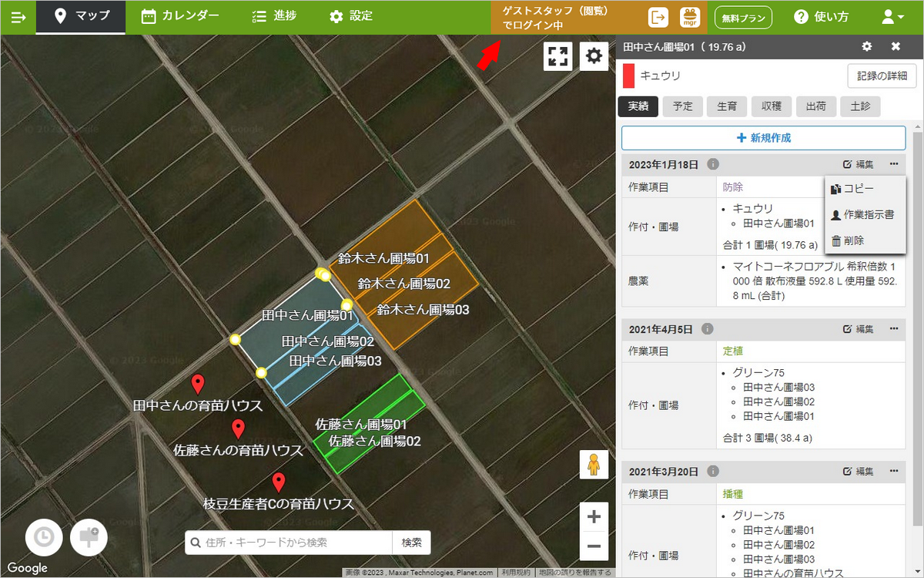Open the カレンダー tab
This screenshot has height=578, width=924.
[x=181, y=16]
